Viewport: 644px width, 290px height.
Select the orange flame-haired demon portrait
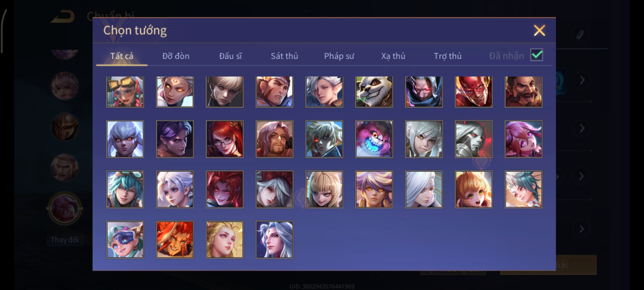[x=175, y=240]
